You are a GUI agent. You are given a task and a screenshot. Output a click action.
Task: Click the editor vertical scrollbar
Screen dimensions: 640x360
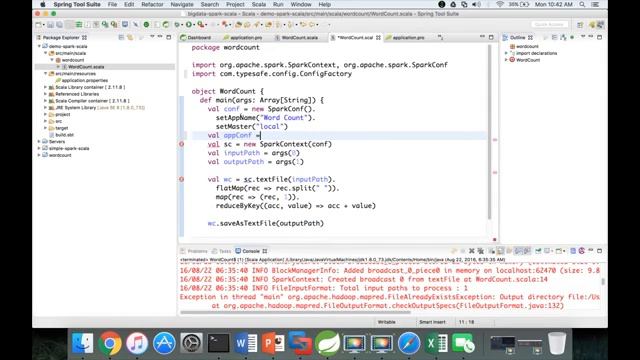tap(489, 133)
